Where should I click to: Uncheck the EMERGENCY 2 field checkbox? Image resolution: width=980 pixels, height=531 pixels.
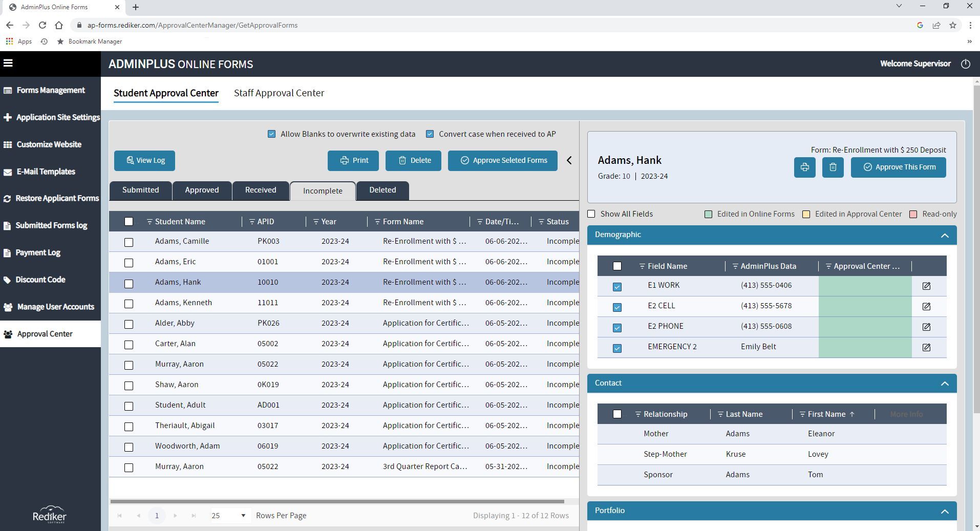coord(617,348)
